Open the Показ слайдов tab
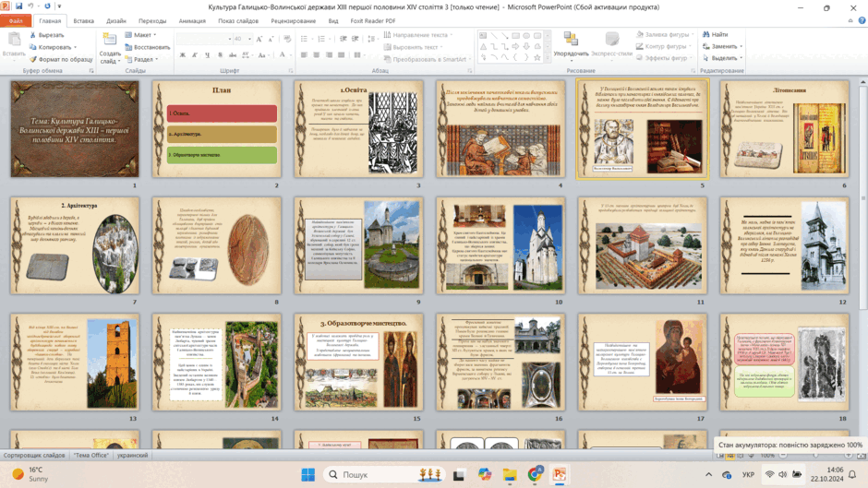Screen dimensions: 868x488 click(x=238, y=21)
